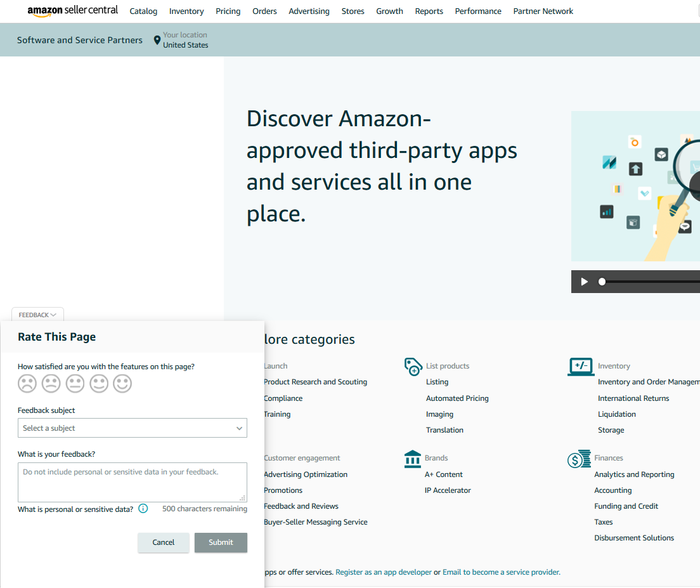This screenshot has width=700, height=588.
Task: Click the Amazon Seller Central logo
Action: 73,11
